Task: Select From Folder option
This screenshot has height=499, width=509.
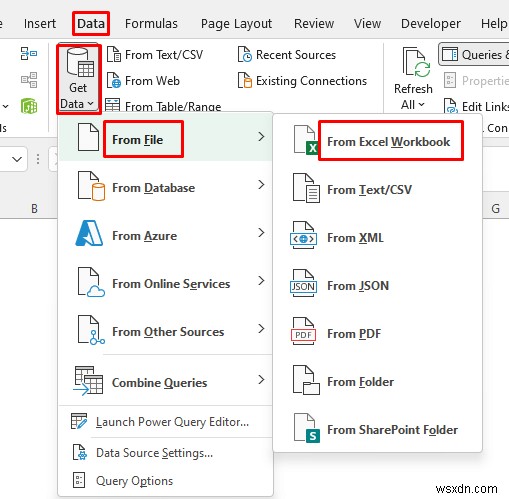Action: (360, 382)
